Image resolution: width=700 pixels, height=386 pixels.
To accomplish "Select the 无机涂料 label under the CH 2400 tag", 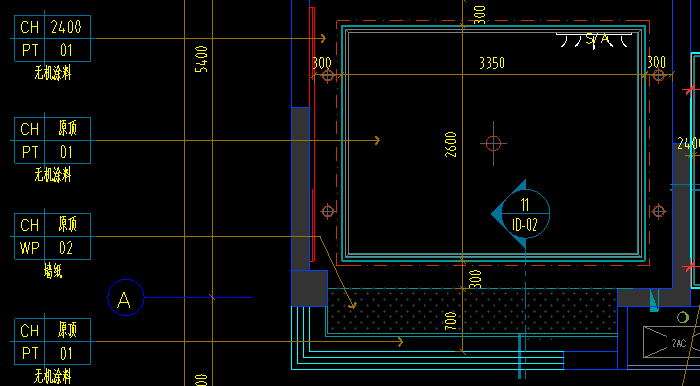I will click(53, 73).
